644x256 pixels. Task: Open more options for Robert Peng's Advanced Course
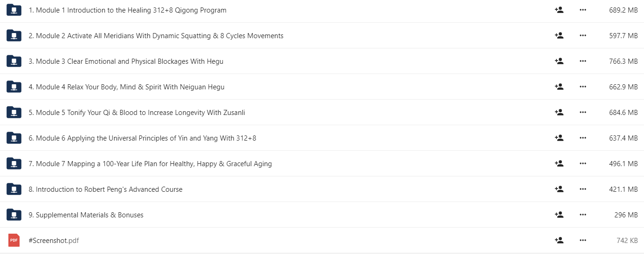[x=582, y=189]
